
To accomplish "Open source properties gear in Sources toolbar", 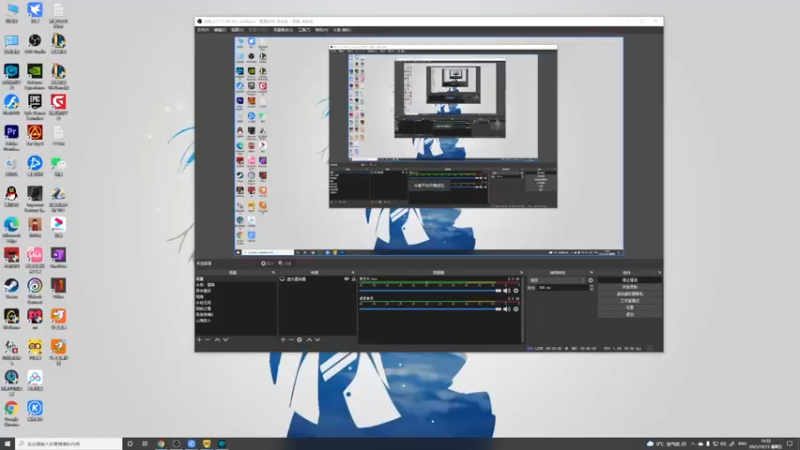I will [299, 340].
